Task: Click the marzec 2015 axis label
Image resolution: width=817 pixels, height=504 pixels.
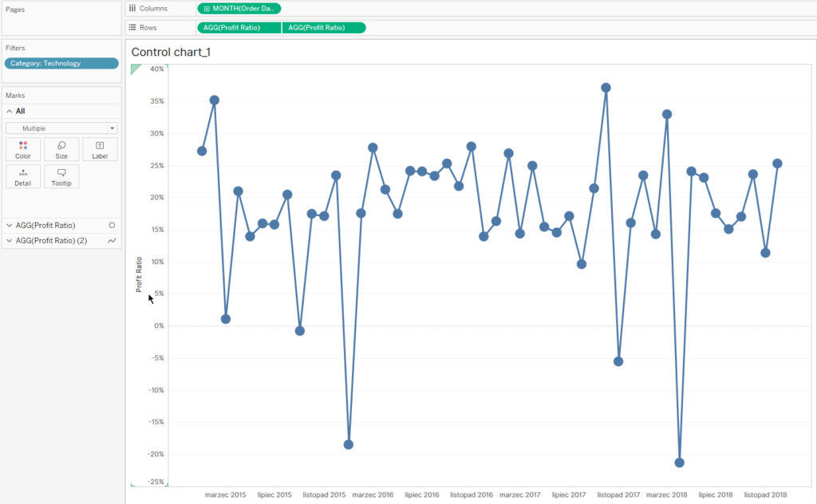Action: point(225,494)
